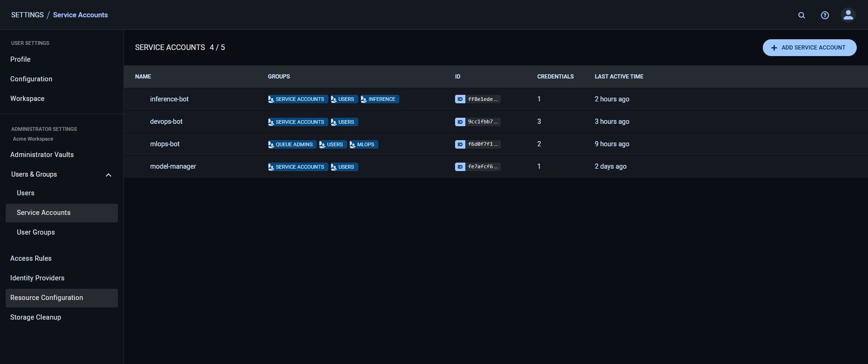Image resolution: width=868 pixels, height=364 pixels.
Task: Click QUEUE ADMINS group tag on mlops-bot
Action: pos(292,144)
